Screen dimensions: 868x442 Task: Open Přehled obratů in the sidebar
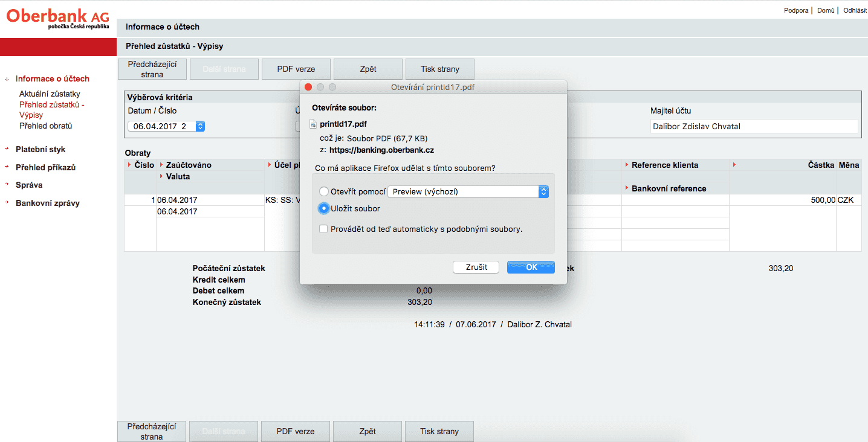pyautogui.click(x=46, y=126)
